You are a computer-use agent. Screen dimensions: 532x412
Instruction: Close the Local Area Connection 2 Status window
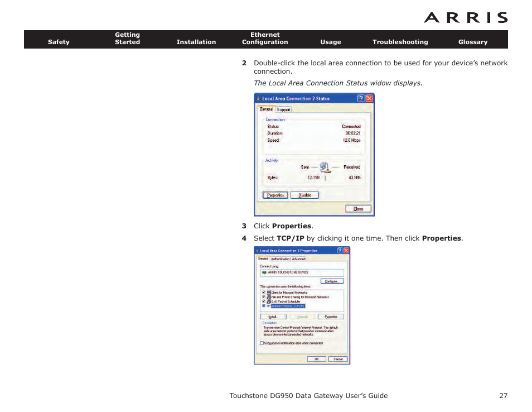370,98
